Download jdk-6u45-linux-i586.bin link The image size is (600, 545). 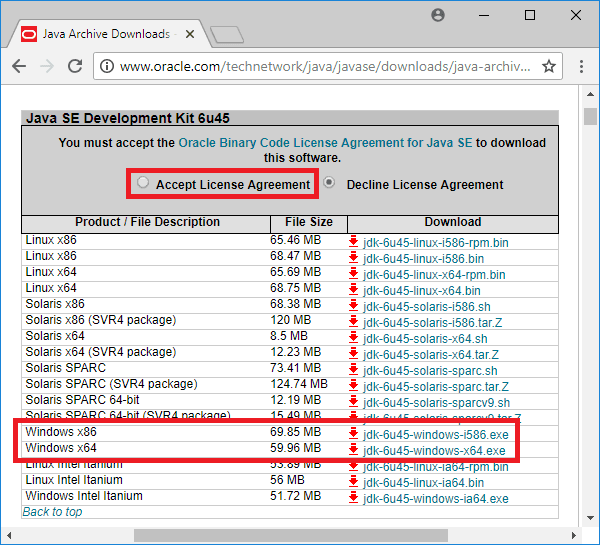tap(423, 259)
